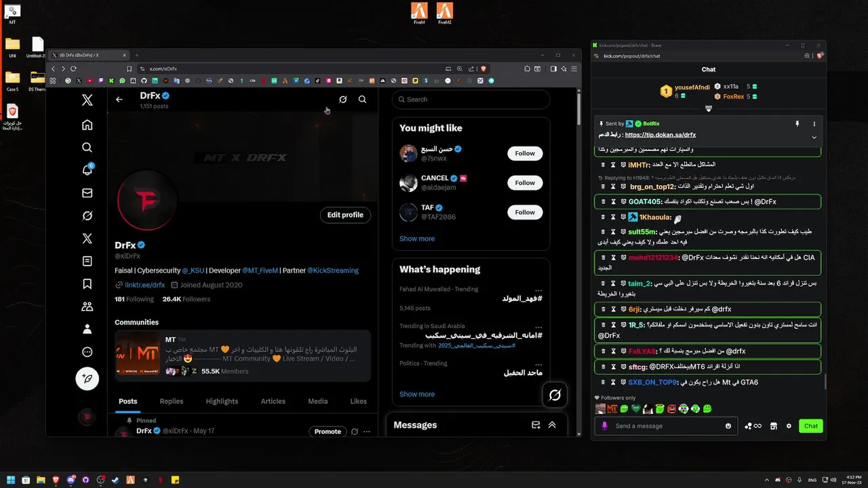Open Bookmarks icon in X sidebar
Viewport: 868px width, 488px height.
click(87, 284)
